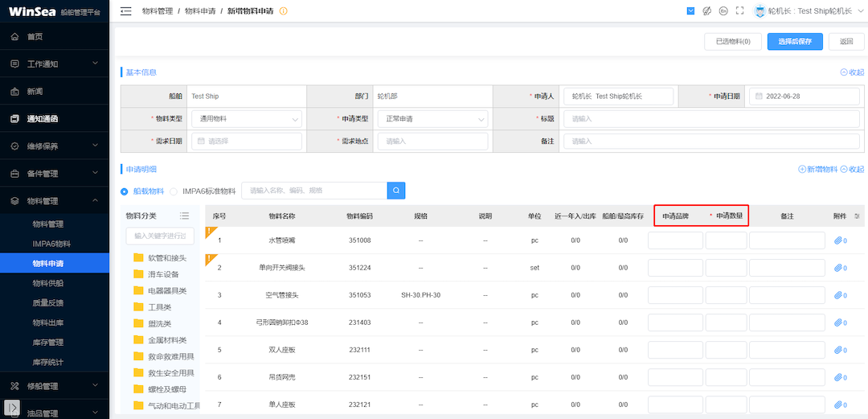Click the 申请数量 field for 水管喷嘴
Screen dimensions: 868x419
[727, 240]
